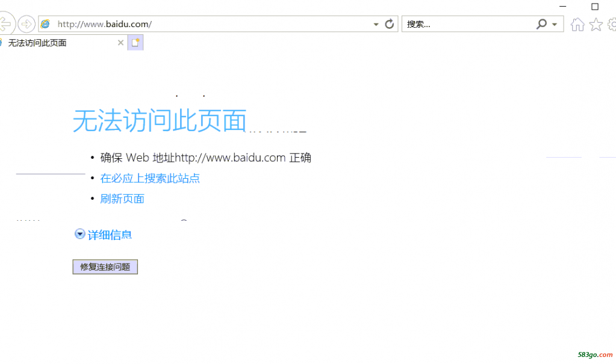
Task: Expand the 详细信息 section arrow
Action: pos(79,234)
